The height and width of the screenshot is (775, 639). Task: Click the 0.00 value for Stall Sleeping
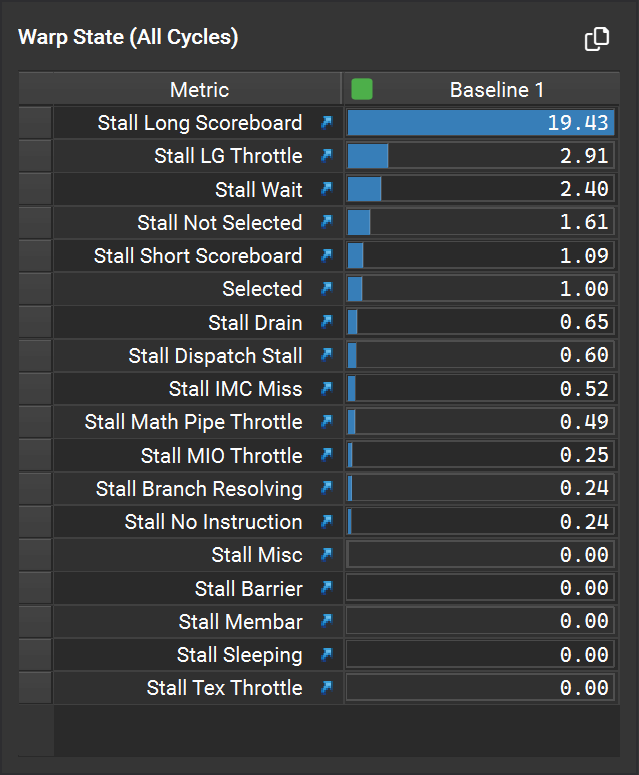(584, 654)
